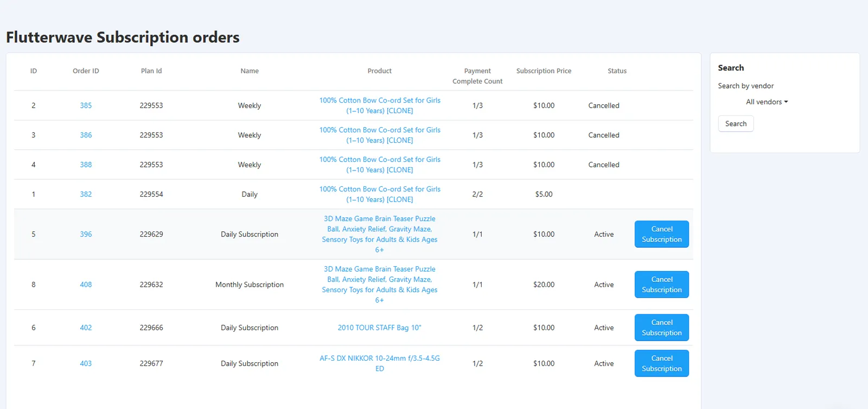Image resolution: width=868 pixels, height=409 pixels.
Task: Click Cancelled status for order 388
Action: (604, 165)
